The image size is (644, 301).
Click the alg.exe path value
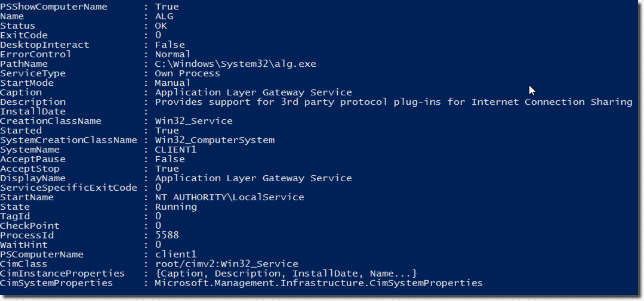[x=235, y=64]
